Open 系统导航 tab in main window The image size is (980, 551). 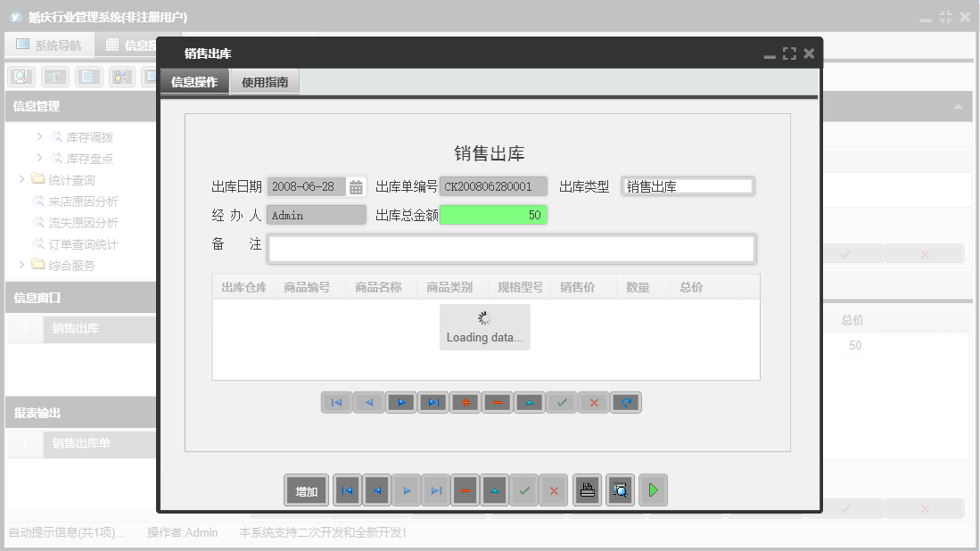click(x=49, y=45)
